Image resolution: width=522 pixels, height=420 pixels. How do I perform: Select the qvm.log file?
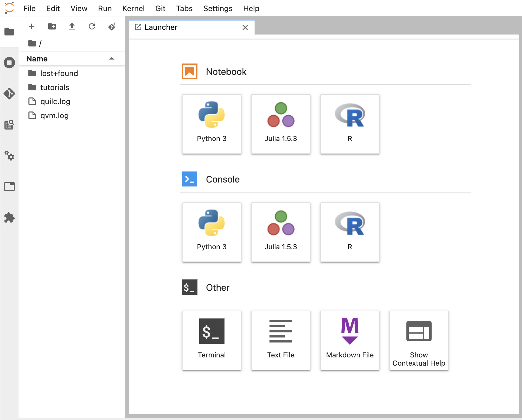click(x=72, y=115)
